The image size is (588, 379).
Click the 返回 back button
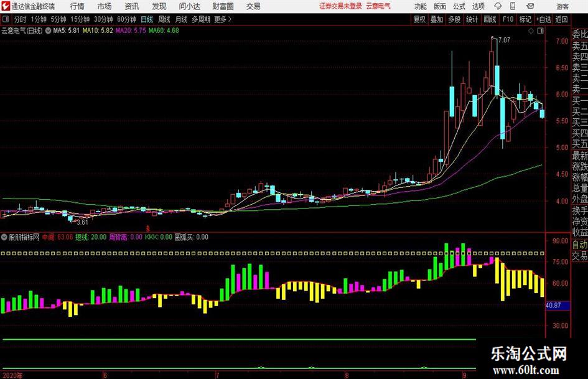(x=561, y=19)
